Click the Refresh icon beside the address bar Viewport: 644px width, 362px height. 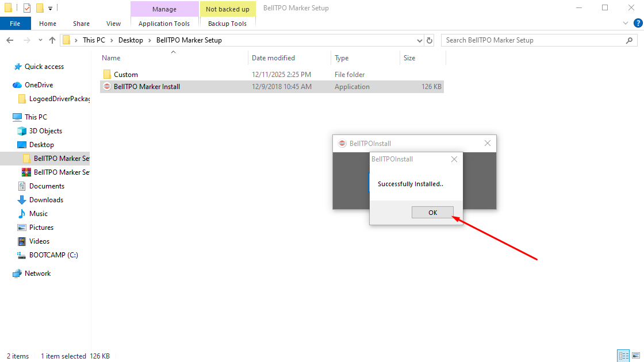tap(429, 40)
